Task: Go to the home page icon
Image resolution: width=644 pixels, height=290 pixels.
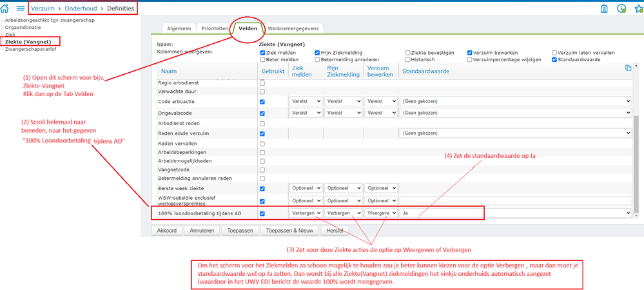Action: (5, 8)
